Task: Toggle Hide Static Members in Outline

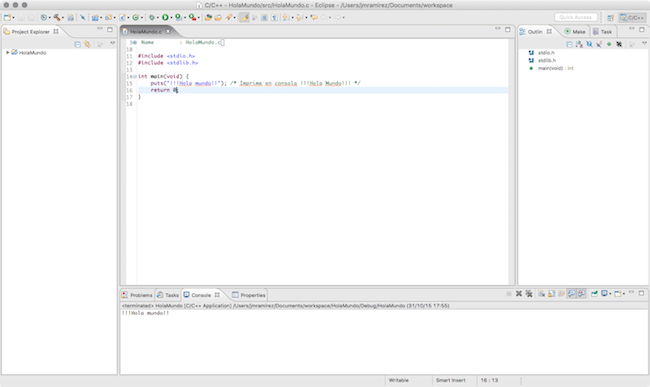Action: coord(599,44)
